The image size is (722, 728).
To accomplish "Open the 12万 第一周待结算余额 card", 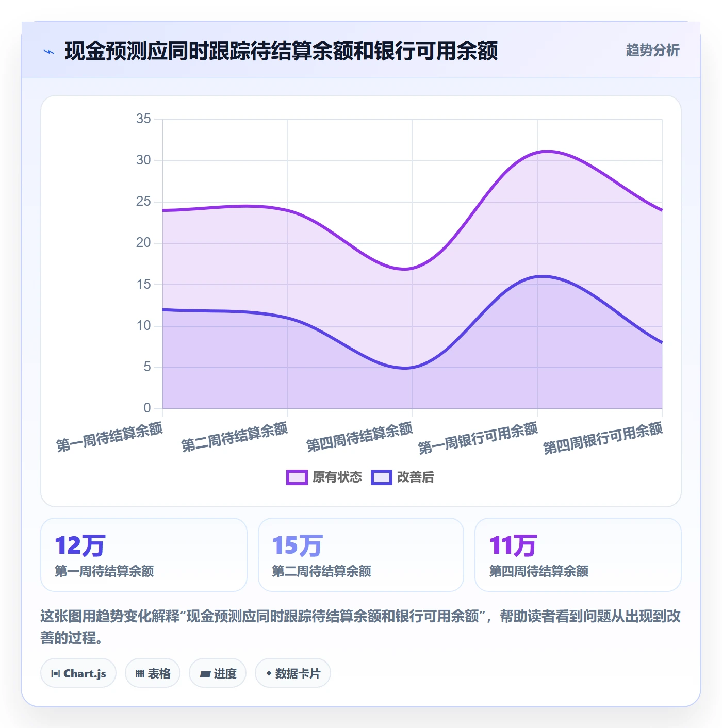I will (x=144, y=555).
